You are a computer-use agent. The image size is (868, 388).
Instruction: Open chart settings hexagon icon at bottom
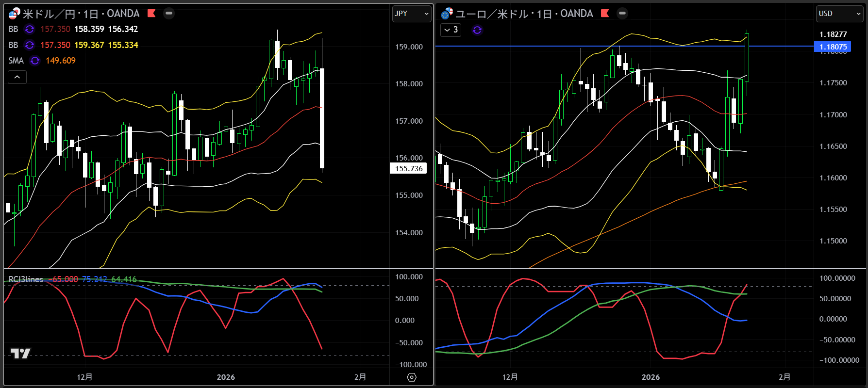(x=412, y=377)
